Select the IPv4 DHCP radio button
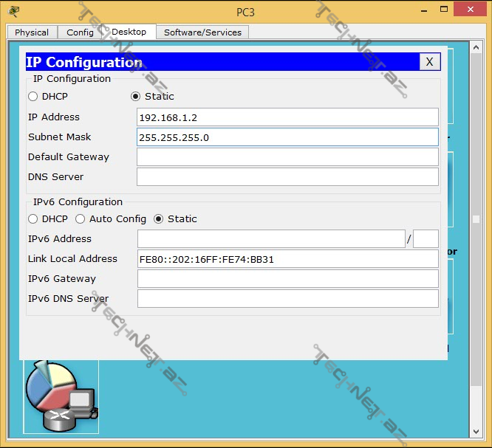 point(33,97)
